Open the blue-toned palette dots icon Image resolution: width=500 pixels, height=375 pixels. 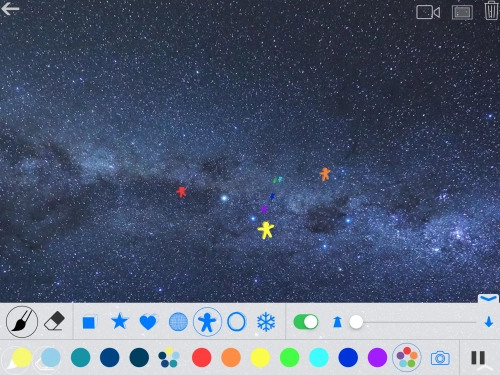point(169,357)
